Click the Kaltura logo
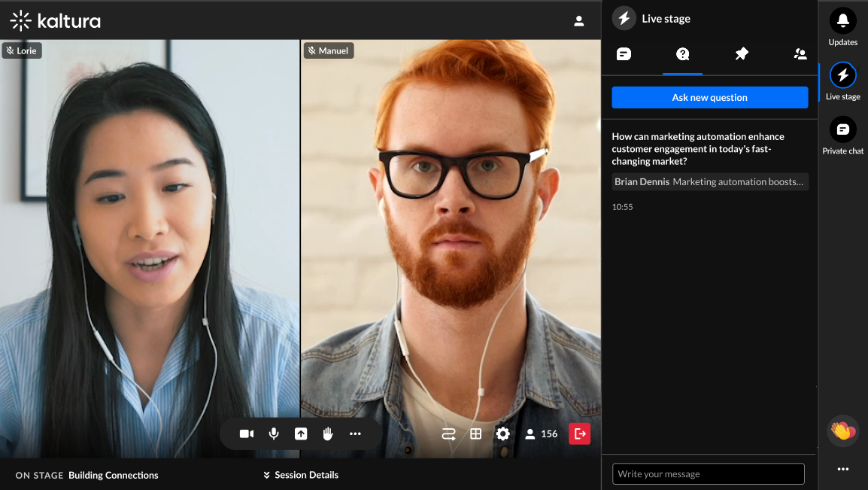The height and width of the screenshot is (490, 868). point(56,21)
